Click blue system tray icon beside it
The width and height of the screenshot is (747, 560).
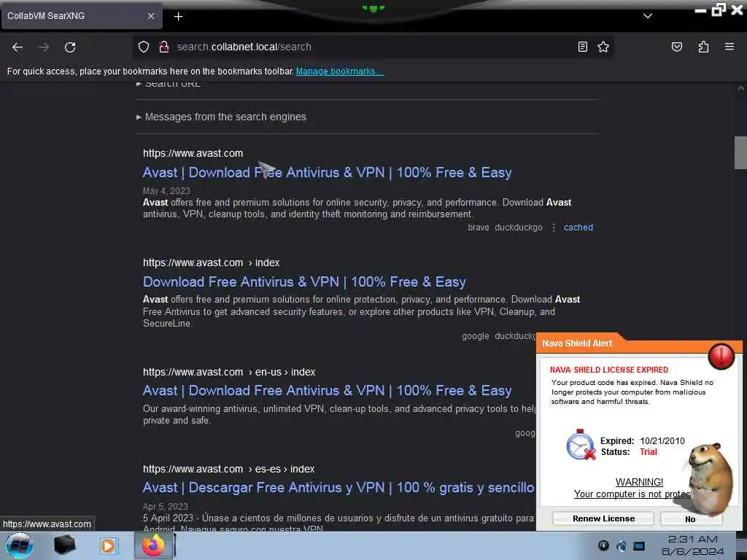pos(622,545)
